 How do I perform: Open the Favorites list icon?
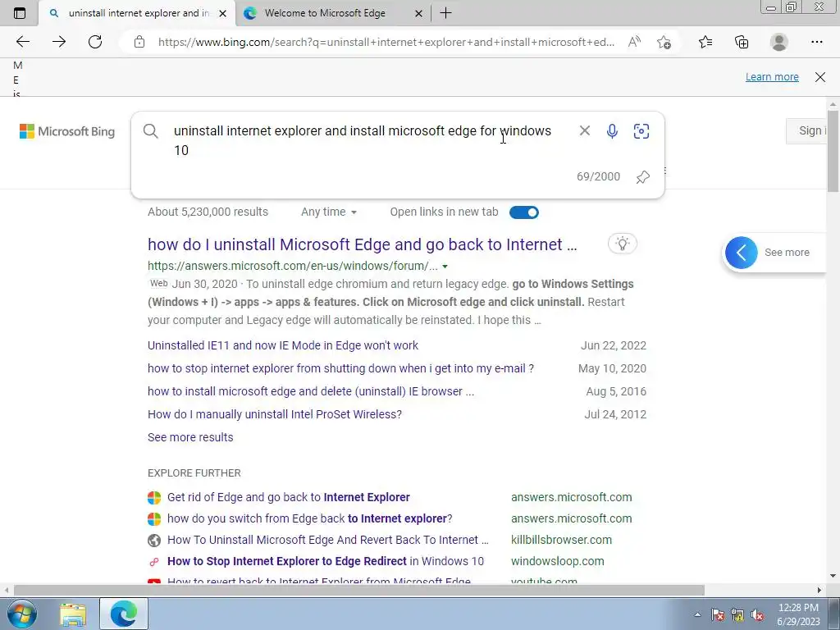click(705, 42)
